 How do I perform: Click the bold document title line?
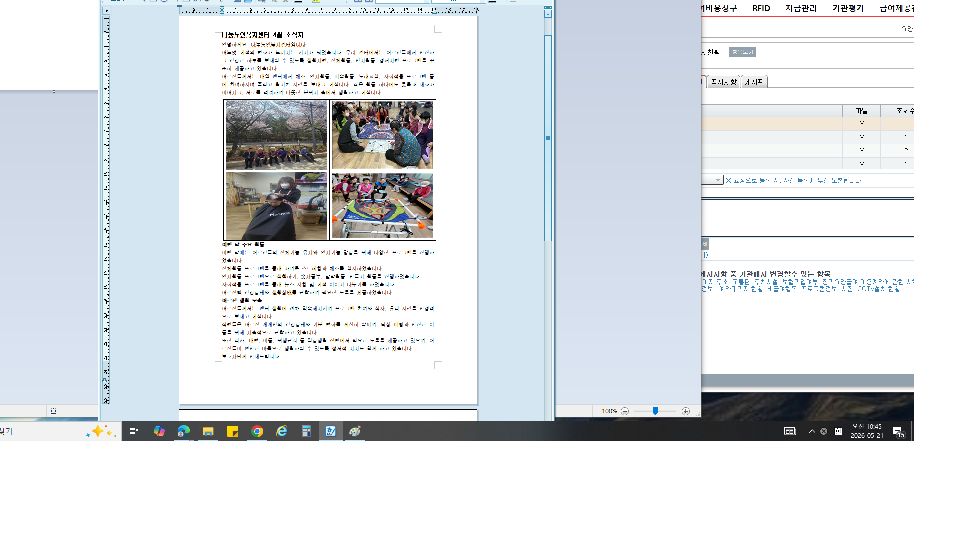[262, 35]
